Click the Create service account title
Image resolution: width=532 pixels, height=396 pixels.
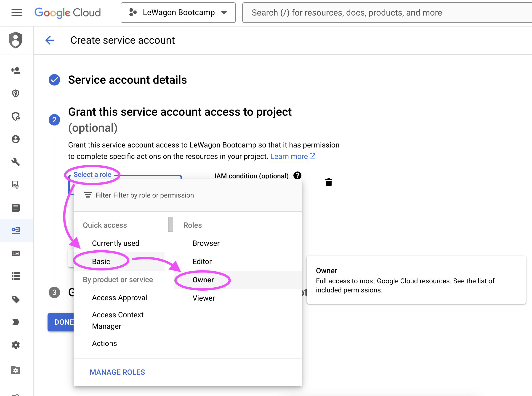point(122,40)
